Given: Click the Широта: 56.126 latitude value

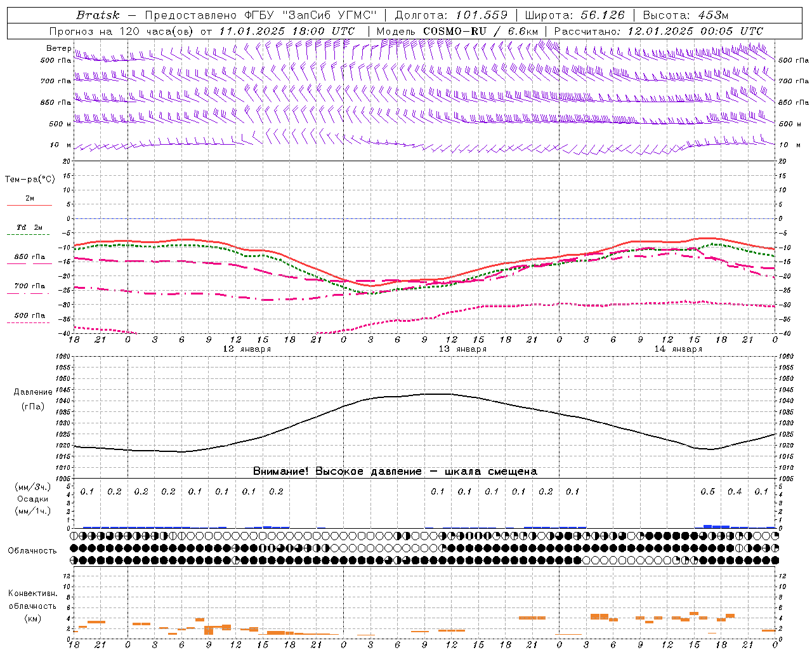Looking at the screenshot, I should coord(575,15).
